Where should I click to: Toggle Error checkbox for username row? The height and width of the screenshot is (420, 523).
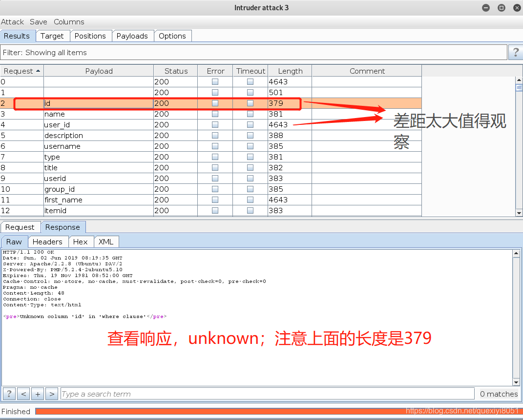click(x=215, y=146)
